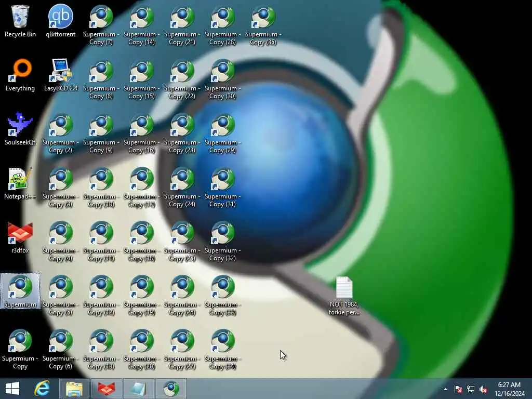Select Supermium - Copy (15) icon

141,79
